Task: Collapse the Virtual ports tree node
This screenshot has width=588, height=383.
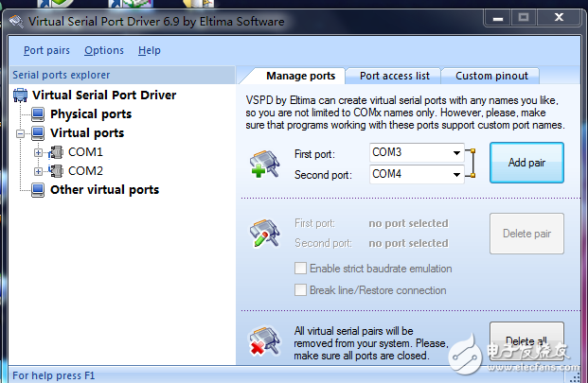Action: click(20, 133)
